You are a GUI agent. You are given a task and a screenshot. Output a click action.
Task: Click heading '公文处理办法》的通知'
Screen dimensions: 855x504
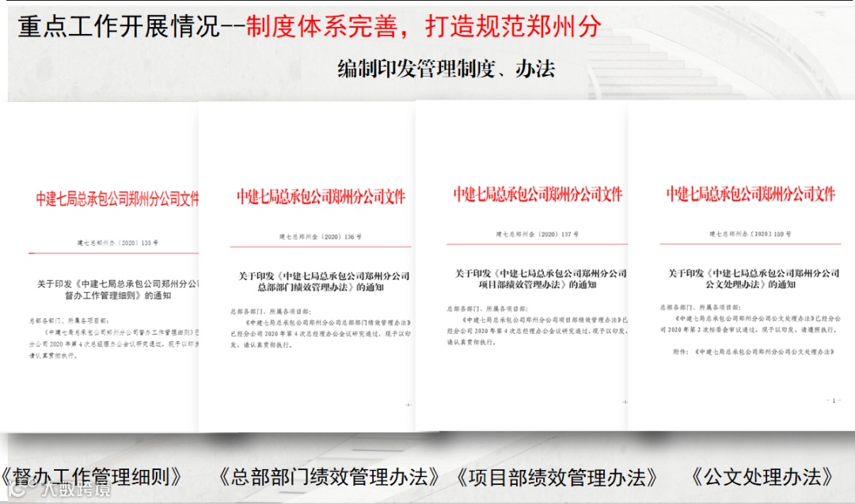(750, 284)
